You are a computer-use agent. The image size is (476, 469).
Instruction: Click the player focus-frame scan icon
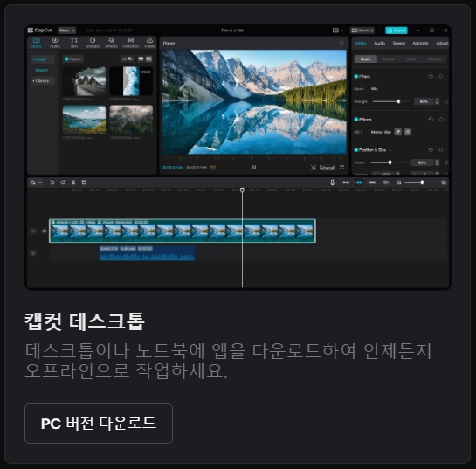tap(314, 168)
